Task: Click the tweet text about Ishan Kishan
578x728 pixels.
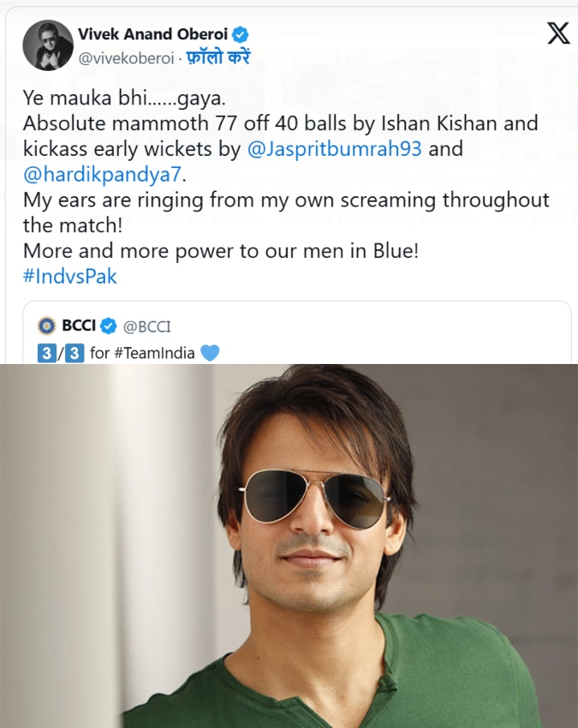Action: click(280, 123)
